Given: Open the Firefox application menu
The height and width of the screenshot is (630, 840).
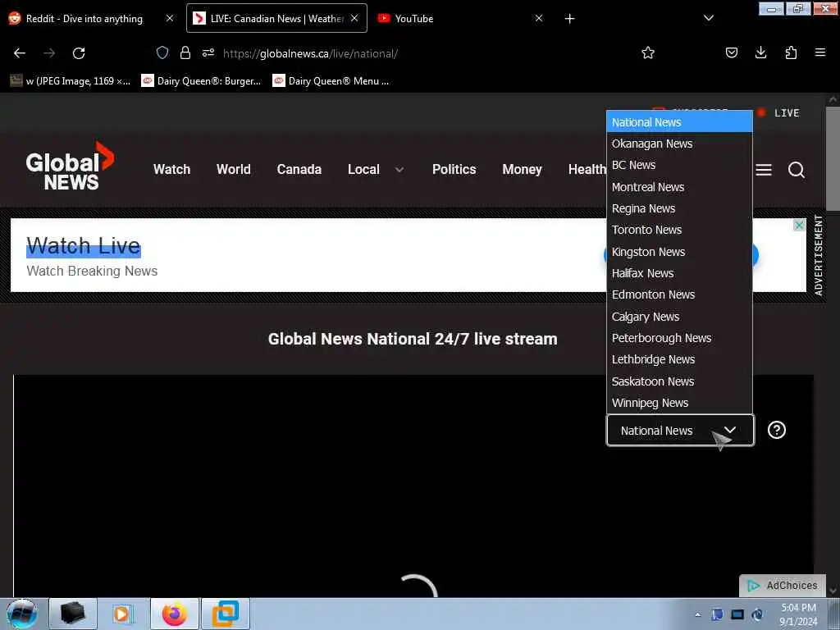Looking at the screenshot, I should 820,52.
